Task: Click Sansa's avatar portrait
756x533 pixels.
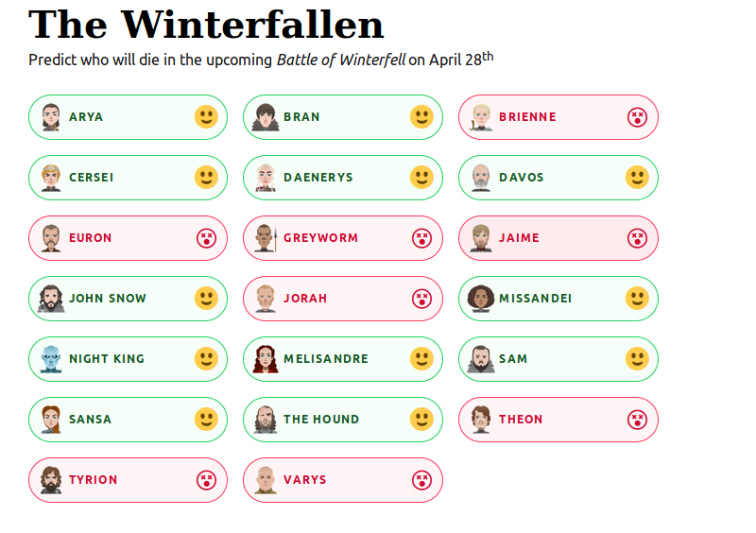Action: pos(51,420)
